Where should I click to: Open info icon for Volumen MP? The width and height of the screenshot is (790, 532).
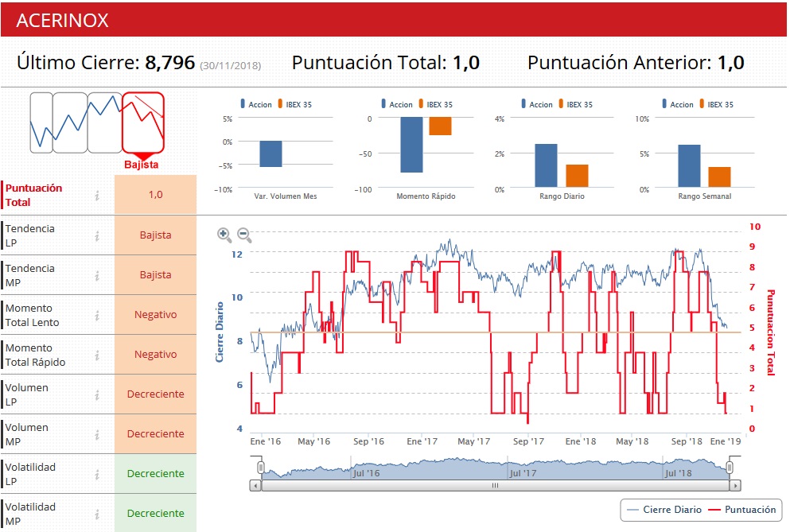tap(97, 434)
